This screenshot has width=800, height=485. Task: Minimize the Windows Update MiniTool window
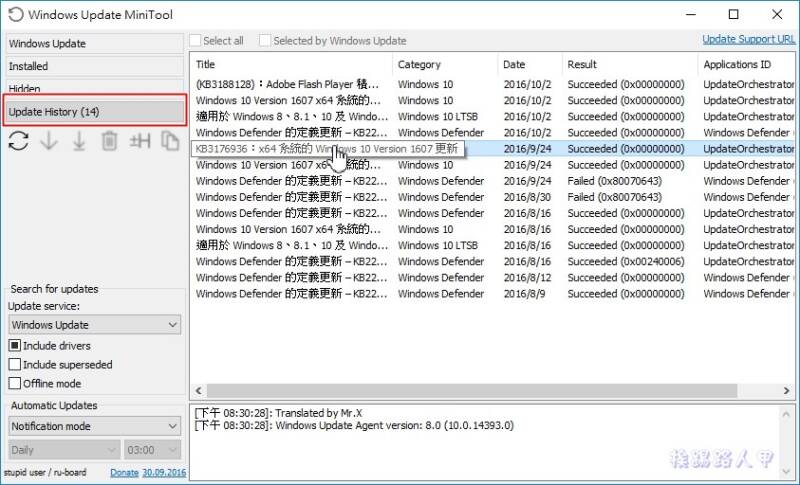[x=691, y=14]
